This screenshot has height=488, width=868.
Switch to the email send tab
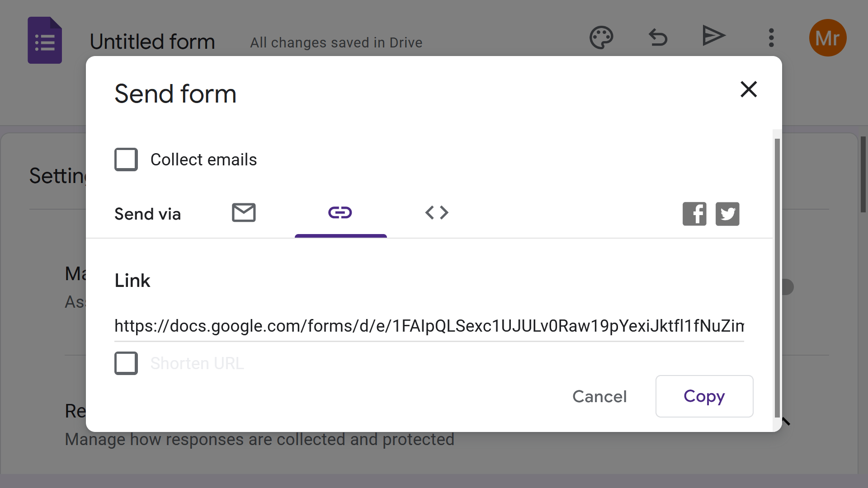(244, 213)
